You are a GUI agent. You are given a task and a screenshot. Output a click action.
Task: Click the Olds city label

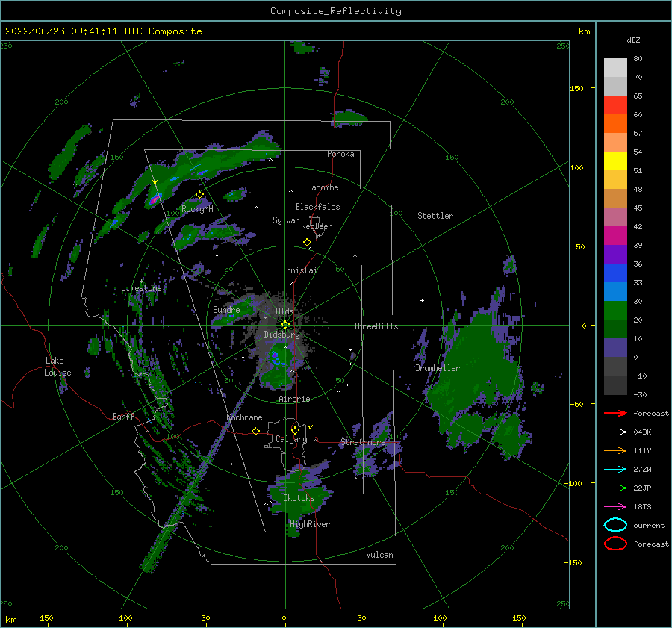[284, 311]
